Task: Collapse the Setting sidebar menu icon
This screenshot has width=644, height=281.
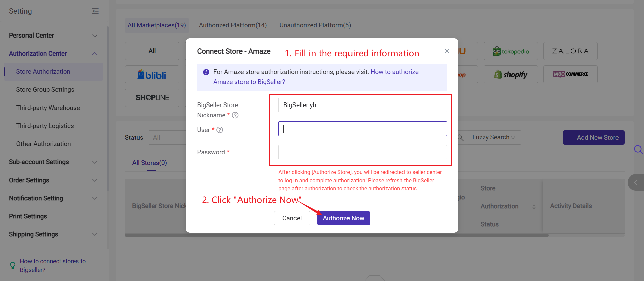Action: coord(95,11)
